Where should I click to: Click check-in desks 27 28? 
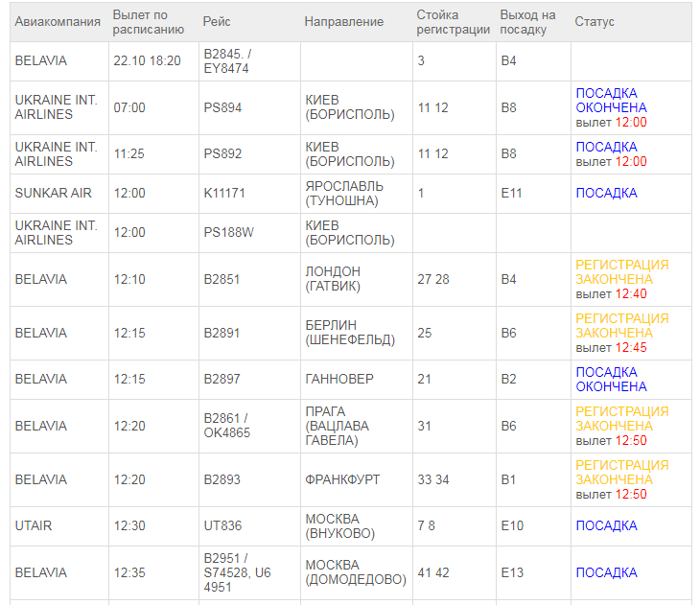pos(433,280)
